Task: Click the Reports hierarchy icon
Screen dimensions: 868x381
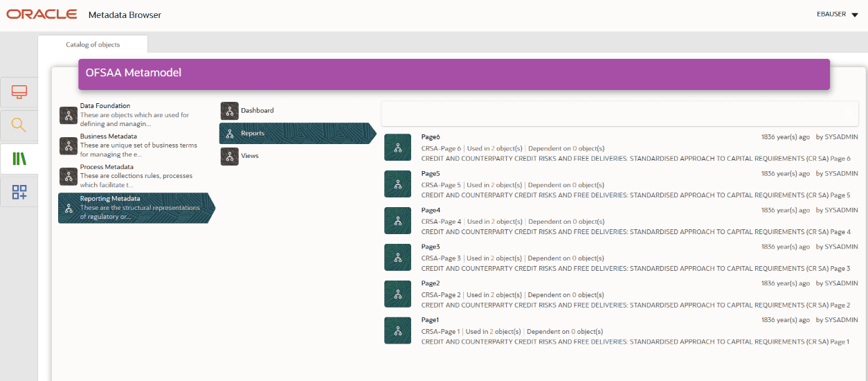Action: (229, 133)
